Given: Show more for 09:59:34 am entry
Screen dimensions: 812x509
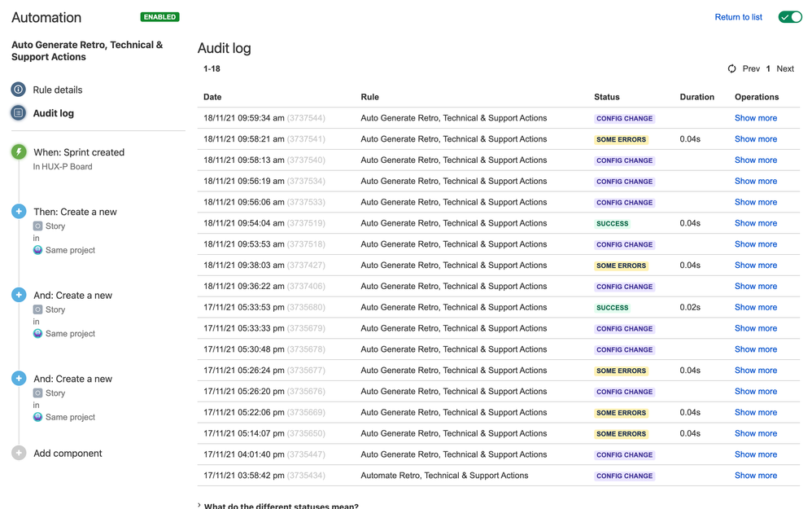Looking at the screenshot, I should [x=756, y=118].
